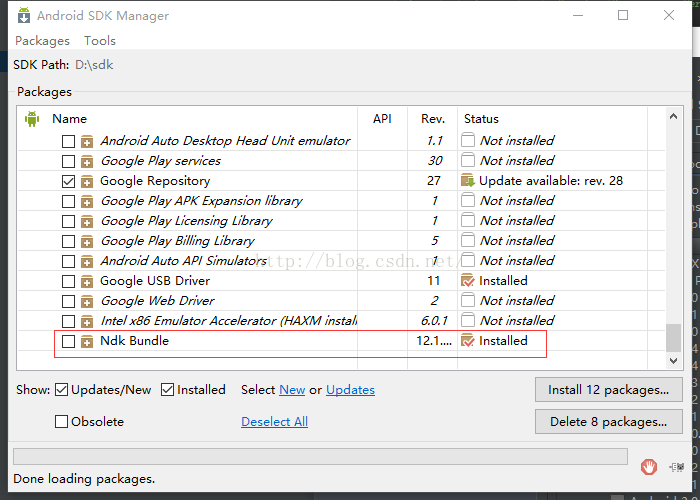Select the Ndk Bundle row name
Viewport: 700px width, 500px height.
[134, 341]
